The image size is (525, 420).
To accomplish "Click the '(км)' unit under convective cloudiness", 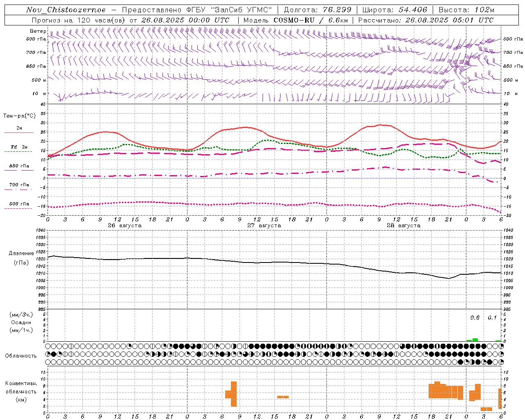I will 21,399.
